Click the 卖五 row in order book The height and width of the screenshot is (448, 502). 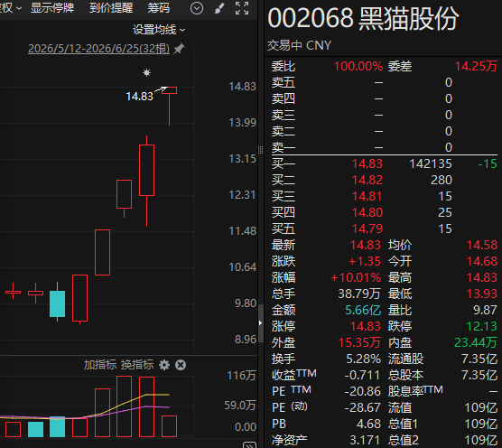click(x=385, y=82)
